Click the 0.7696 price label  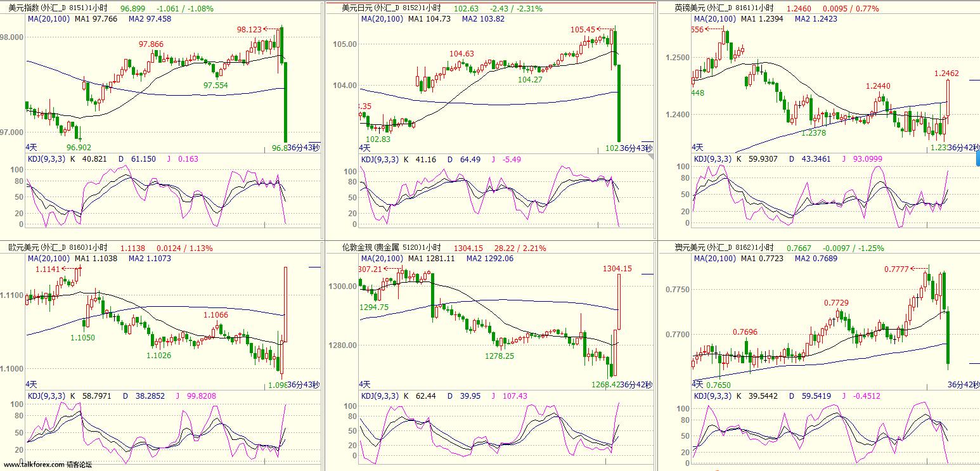tap(745, 332)
